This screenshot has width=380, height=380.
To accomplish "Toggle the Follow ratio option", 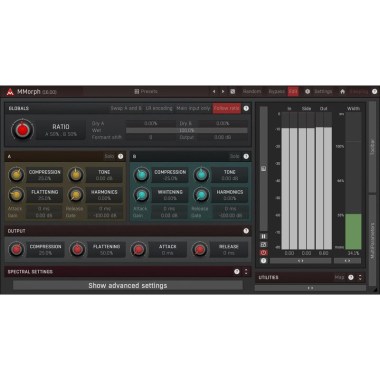I will point(227,108).
